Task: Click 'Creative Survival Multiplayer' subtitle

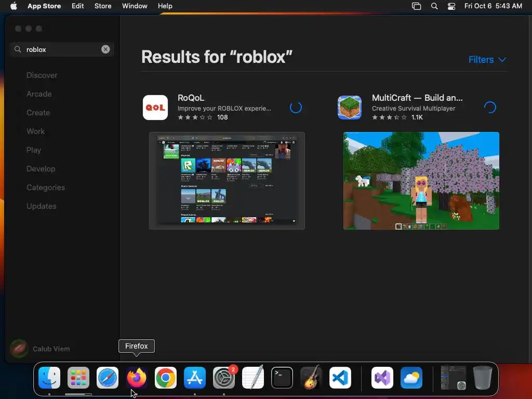Action: [413, 108]
